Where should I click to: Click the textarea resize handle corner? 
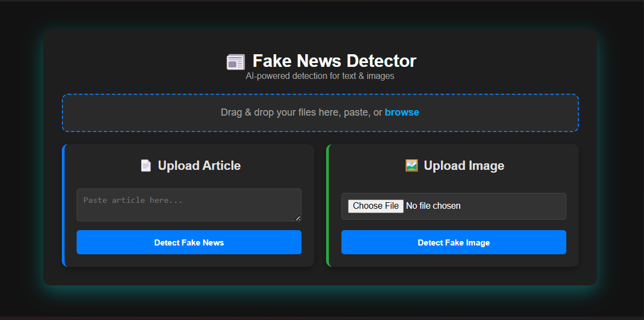click(x=298, y=218)
